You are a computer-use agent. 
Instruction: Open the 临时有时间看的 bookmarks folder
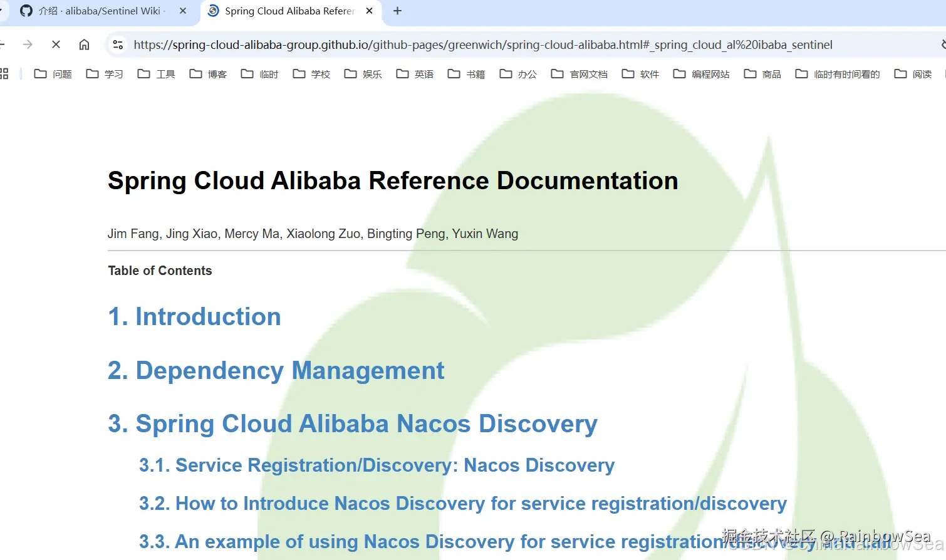click(x=838, y=74)
